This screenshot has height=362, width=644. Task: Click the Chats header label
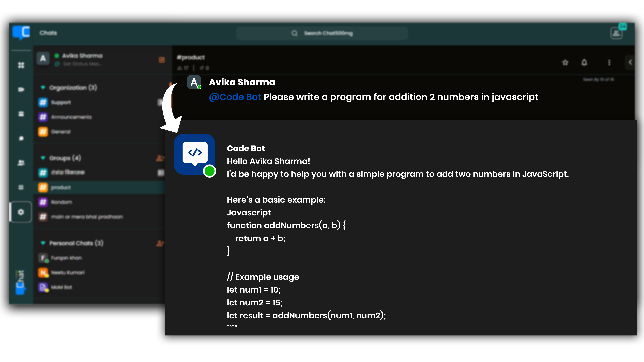coord(48,33)
